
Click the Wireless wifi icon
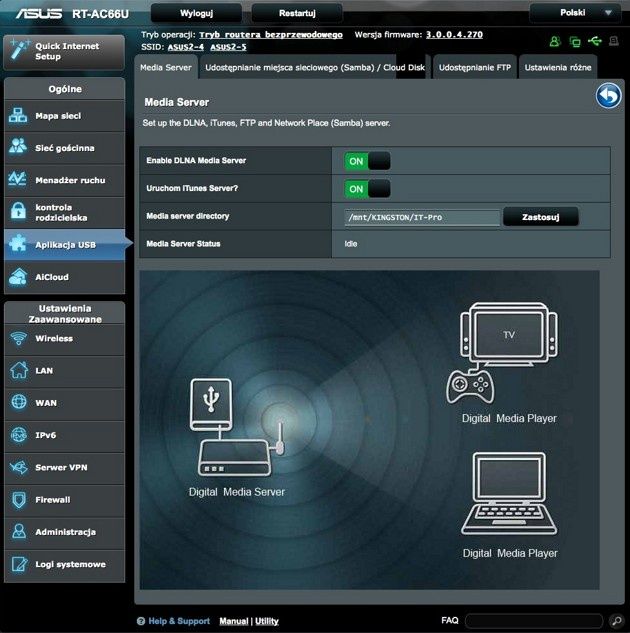click(x=19, y=338)
